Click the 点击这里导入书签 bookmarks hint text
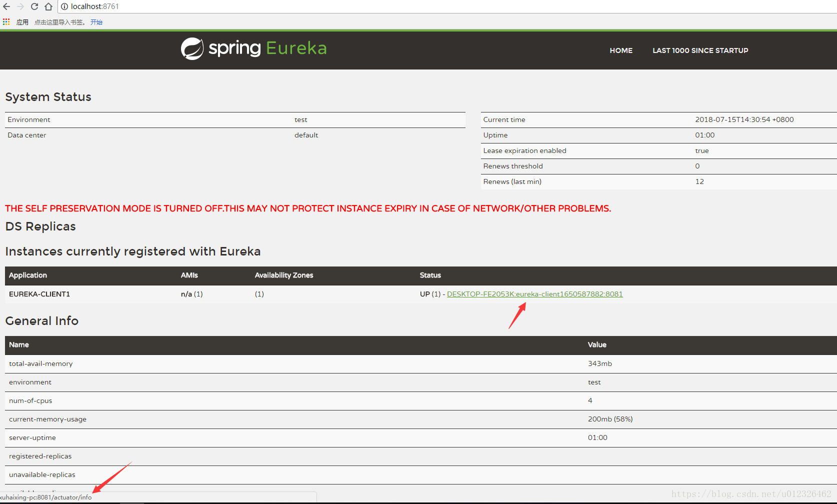The width and height of the screenshot is (837, 504). click(x=59, y=22)
